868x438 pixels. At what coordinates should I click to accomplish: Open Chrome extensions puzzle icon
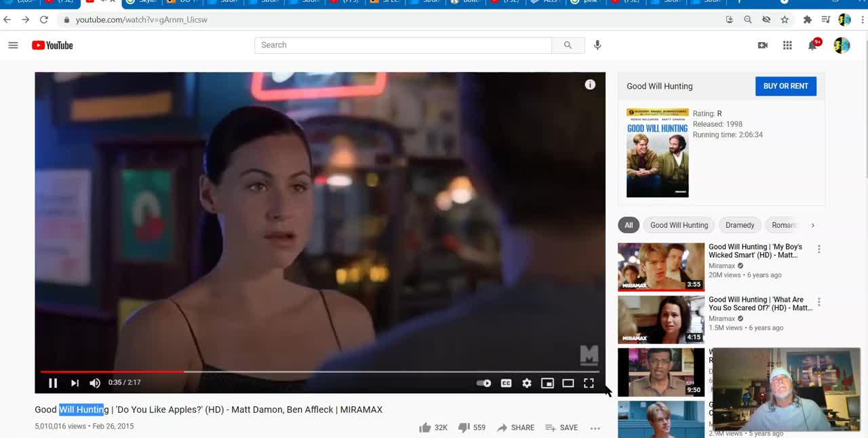point(808,20)
